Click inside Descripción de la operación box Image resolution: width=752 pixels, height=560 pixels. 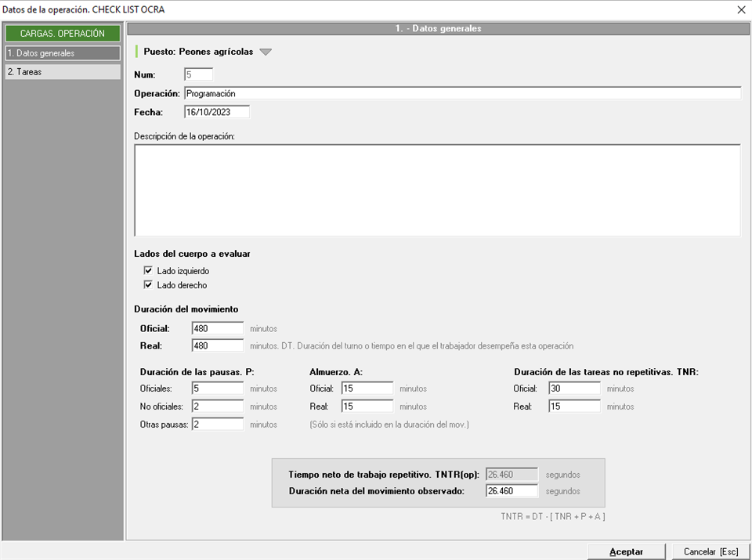[x=437, y=190]
